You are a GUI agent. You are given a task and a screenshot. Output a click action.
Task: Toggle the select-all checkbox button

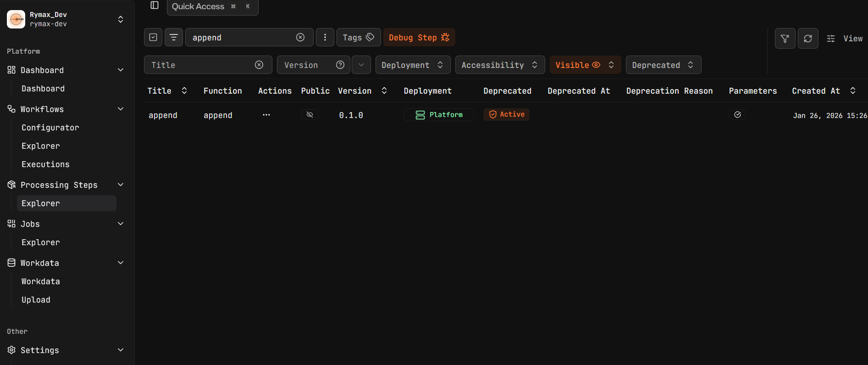pos(153,37)
